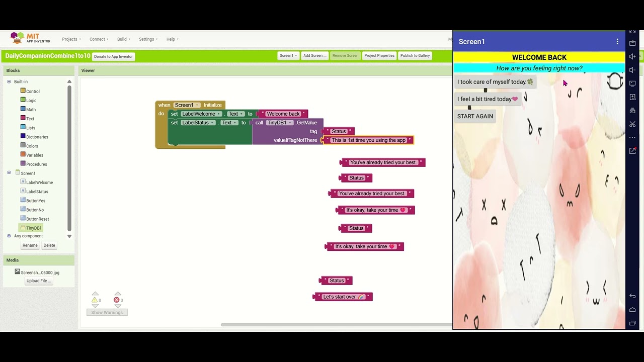Tap START AGAIN button in emulator
644x362 pixels.
coord(475,116)
